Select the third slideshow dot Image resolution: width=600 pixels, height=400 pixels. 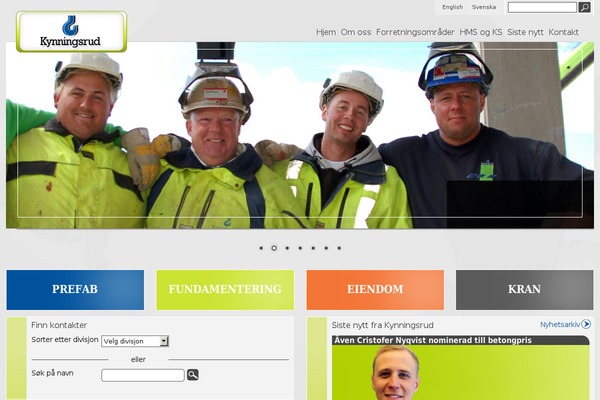[x=287, y=248]
